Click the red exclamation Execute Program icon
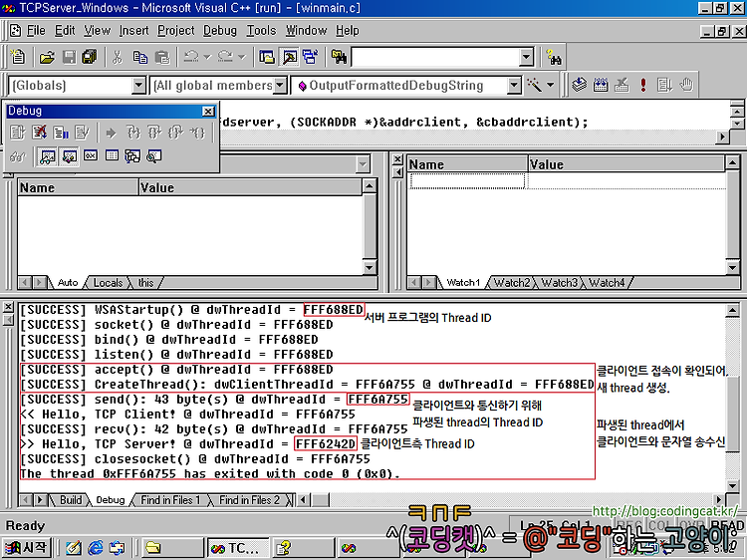The height and width of the screenshot is (560, 747). pos(643,85)
